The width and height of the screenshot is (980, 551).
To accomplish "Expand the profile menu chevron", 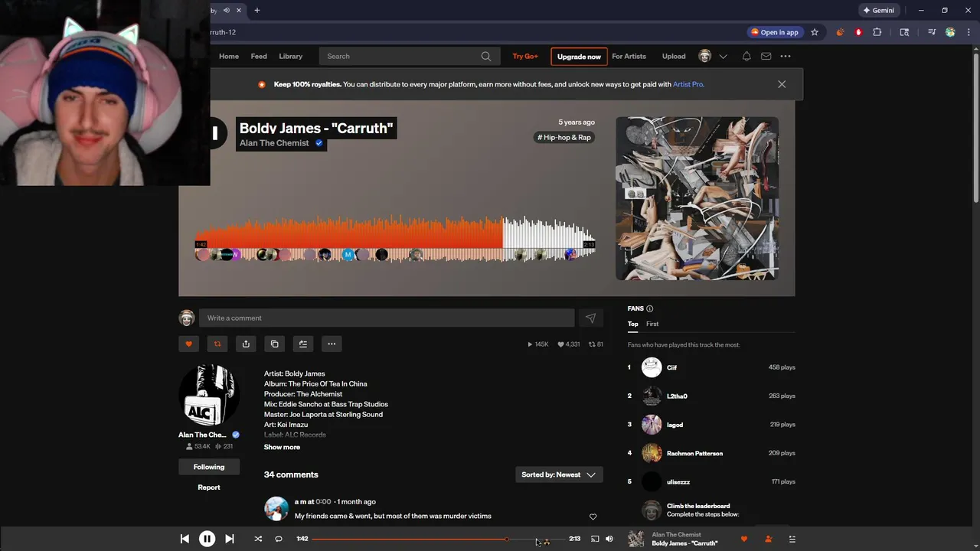I will [723, 56].
